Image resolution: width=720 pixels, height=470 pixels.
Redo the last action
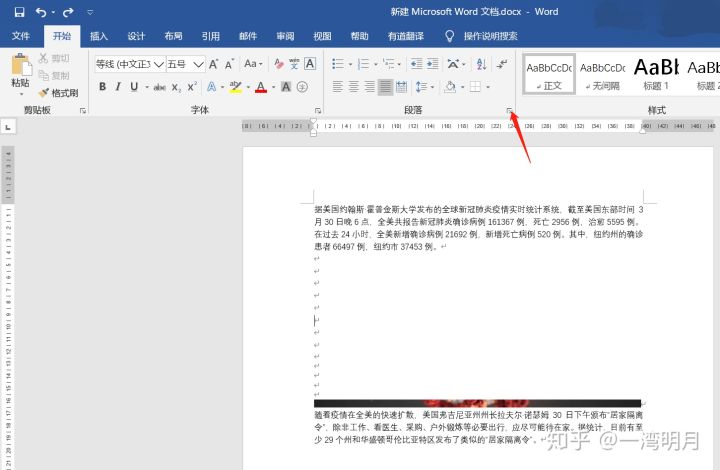tap(68, 12)
